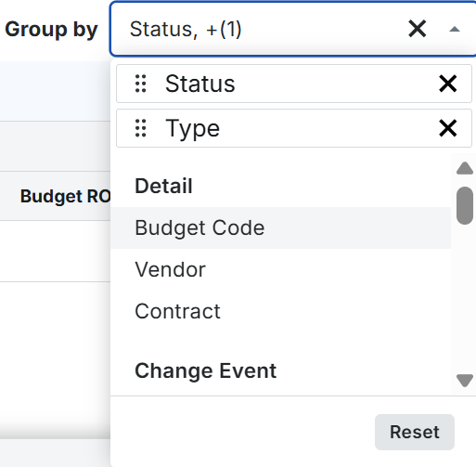Click the scrollbar down arrow

(x=465, y=380)
